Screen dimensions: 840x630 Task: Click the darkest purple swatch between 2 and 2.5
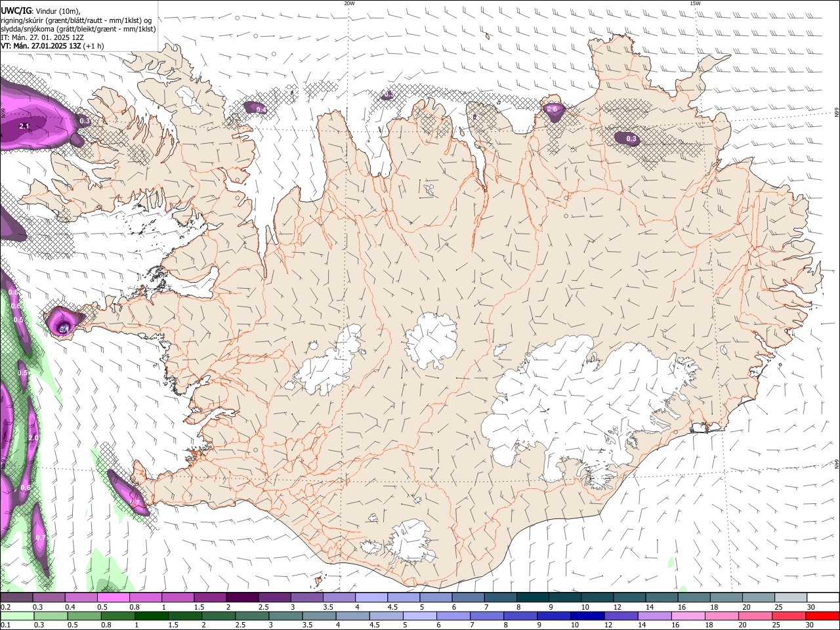(242, 598)
